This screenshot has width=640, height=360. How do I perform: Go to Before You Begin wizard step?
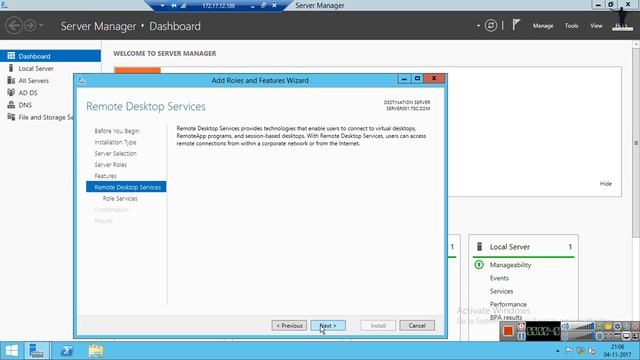[x=117, y=131]
